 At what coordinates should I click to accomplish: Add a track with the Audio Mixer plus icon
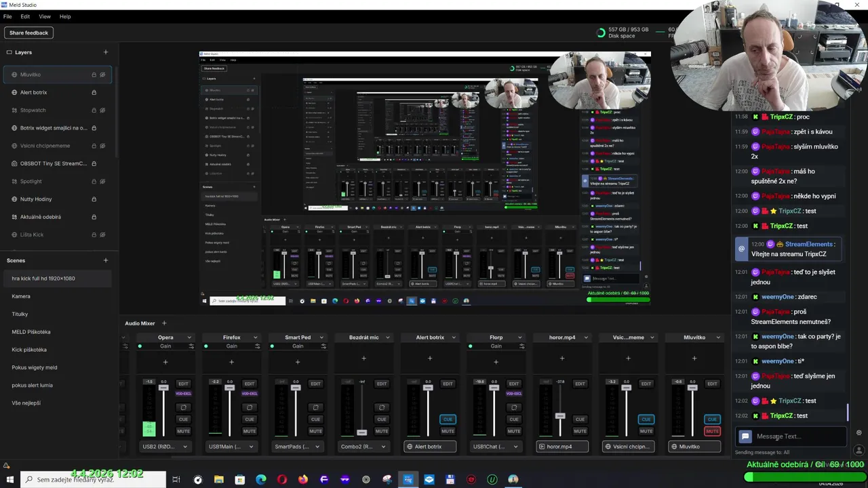click(163, 323)
